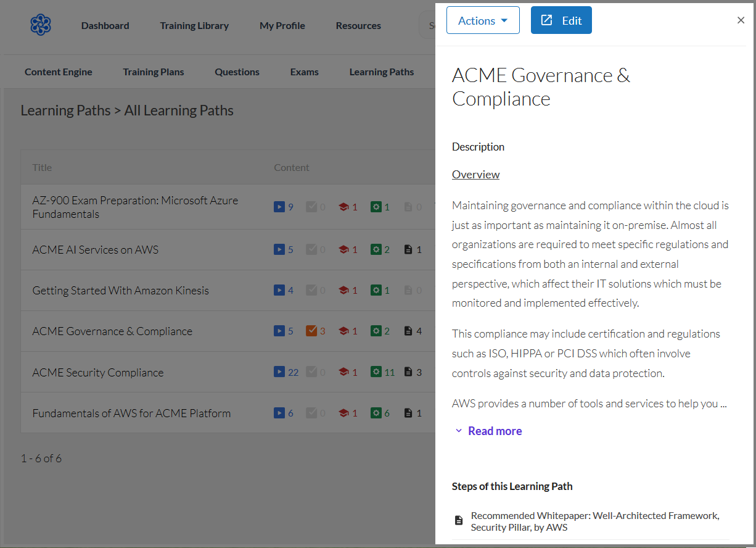This screenshot has height=548, width=756.
Task: Click graduation cap icon in Amazon Kinesis row
Action: (x=344, y=290)
